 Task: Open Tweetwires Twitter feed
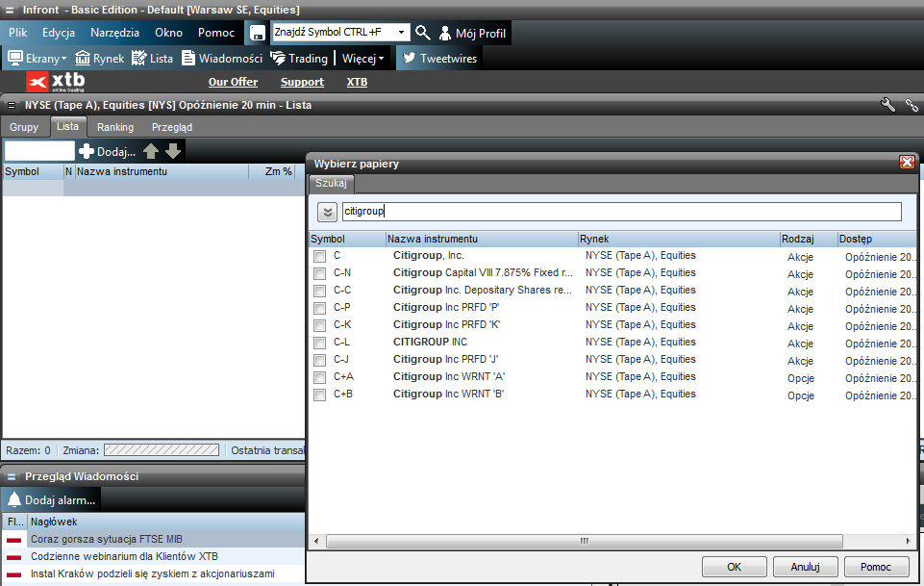tap(439, 59)
